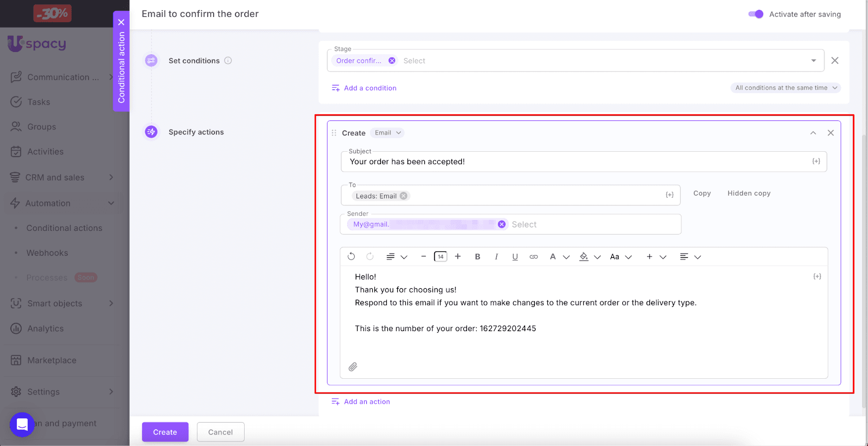Apply italic formatting to email text
The width and height of the screenshot is (868, 446).
[x=496, y=257]
